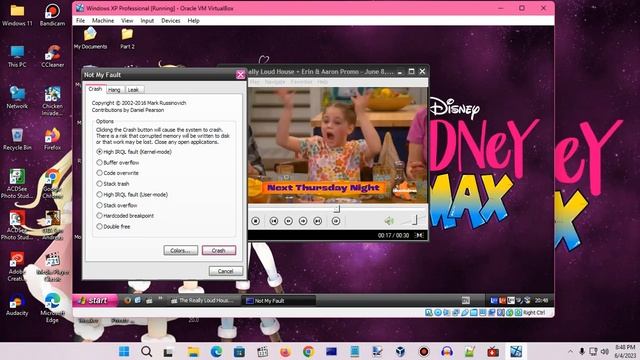This screenshot has height=360, width=640.
Task: Open Windows 11 folder on desktop
Action: [17, 15]
